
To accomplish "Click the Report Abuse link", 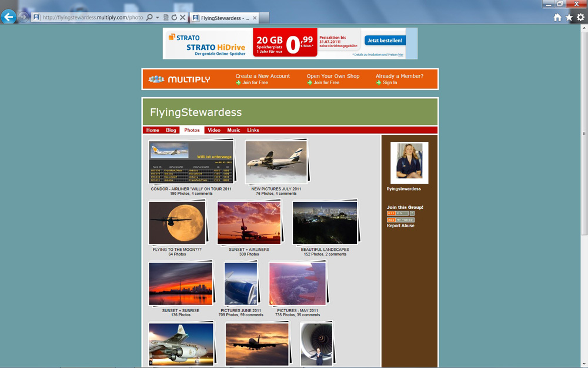I will [400, 226].
